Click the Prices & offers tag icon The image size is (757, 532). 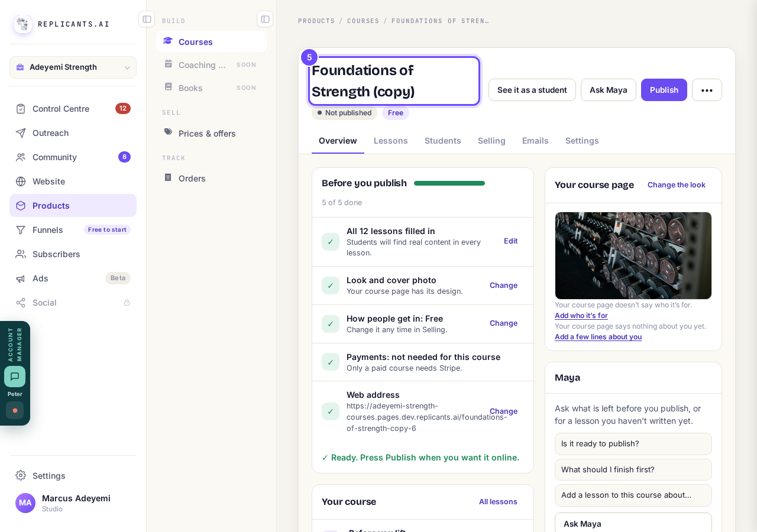tap(168, 132)
